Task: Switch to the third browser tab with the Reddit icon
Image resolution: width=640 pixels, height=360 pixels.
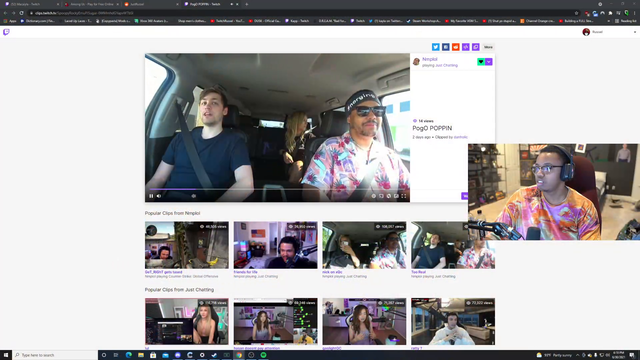Action: [151, 4]
